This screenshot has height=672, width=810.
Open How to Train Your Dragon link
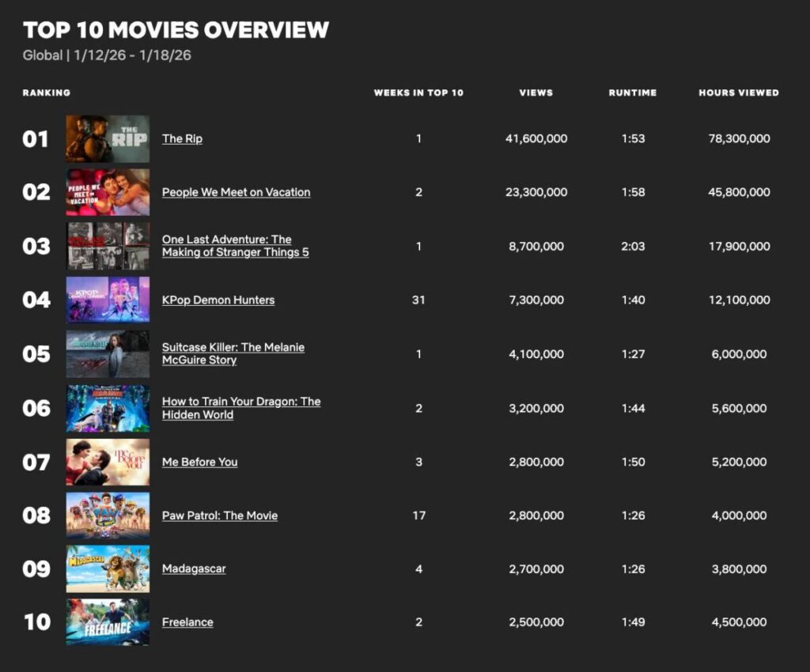point(240,408)
